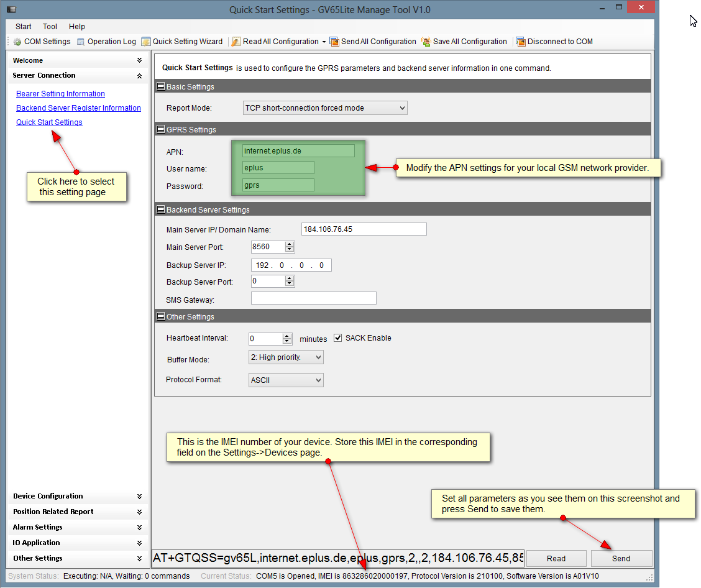Click the Main Server Port field
Viewport: 701px width, 588px height.
coord(268,247)
